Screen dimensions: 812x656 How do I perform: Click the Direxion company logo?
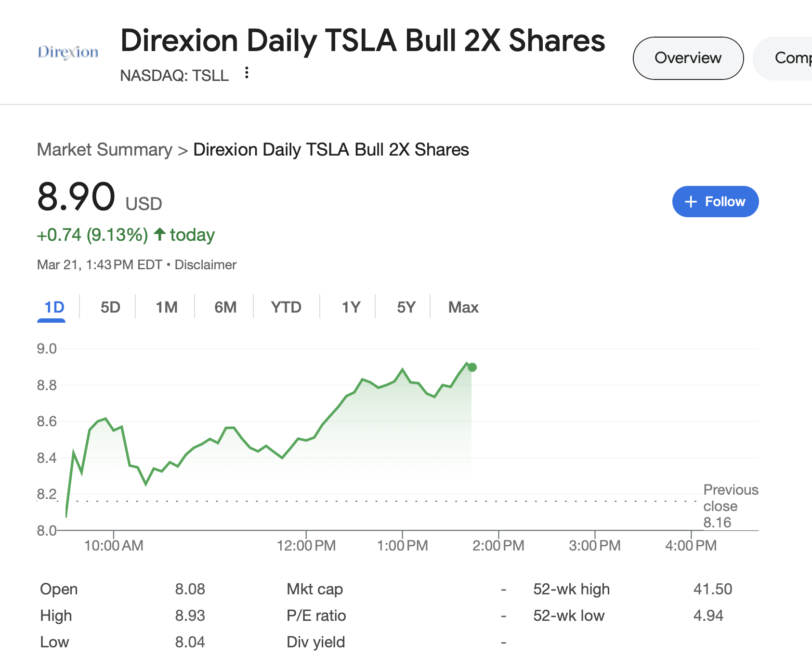(x=67, y=51)
